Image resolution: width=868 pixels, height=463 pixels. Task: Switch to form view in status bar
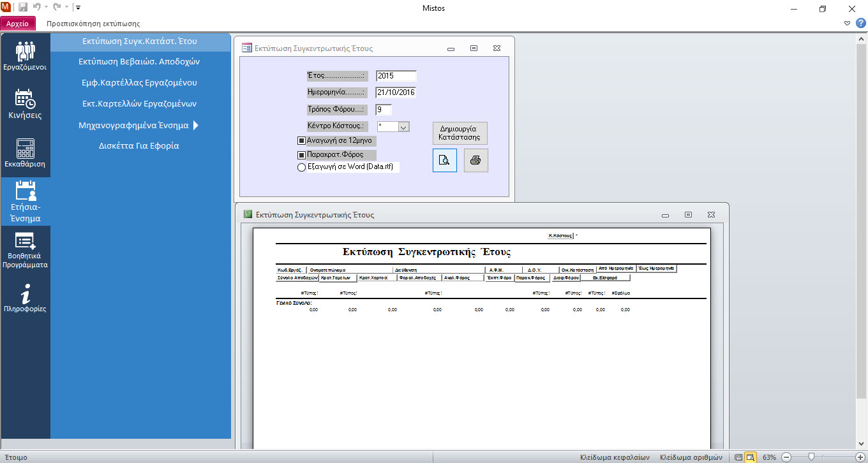[738, 457]
